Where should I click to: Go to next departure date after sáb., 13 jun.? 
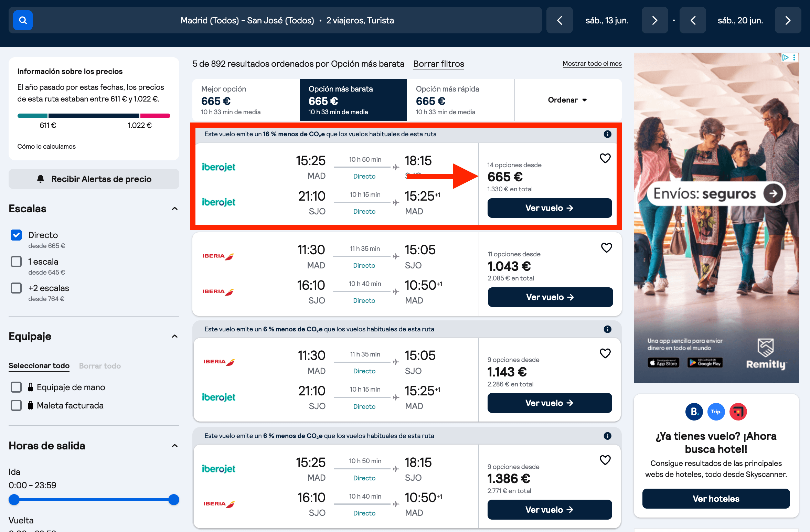pyautogui.click(x=654, y=20)
